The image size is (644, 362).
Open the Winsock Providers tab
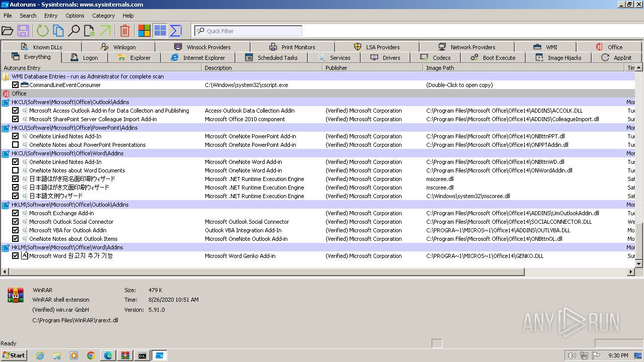(x=202, y=47)
